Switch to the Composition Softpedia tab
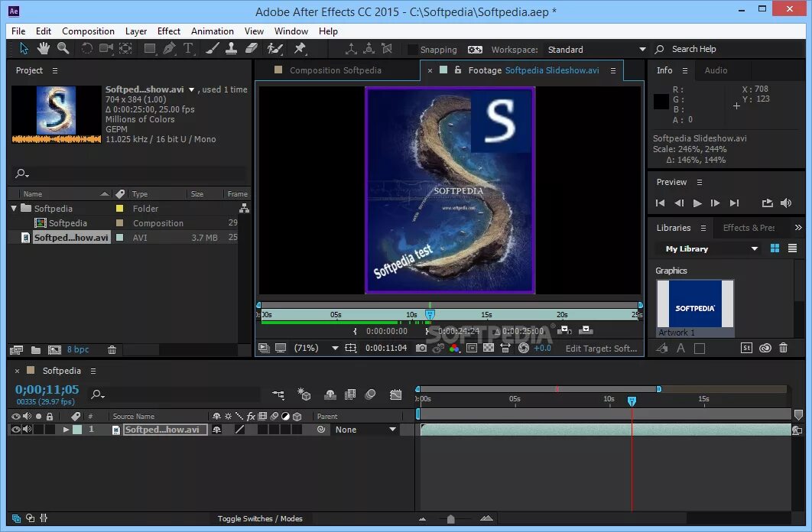 [x=337, y=70]
